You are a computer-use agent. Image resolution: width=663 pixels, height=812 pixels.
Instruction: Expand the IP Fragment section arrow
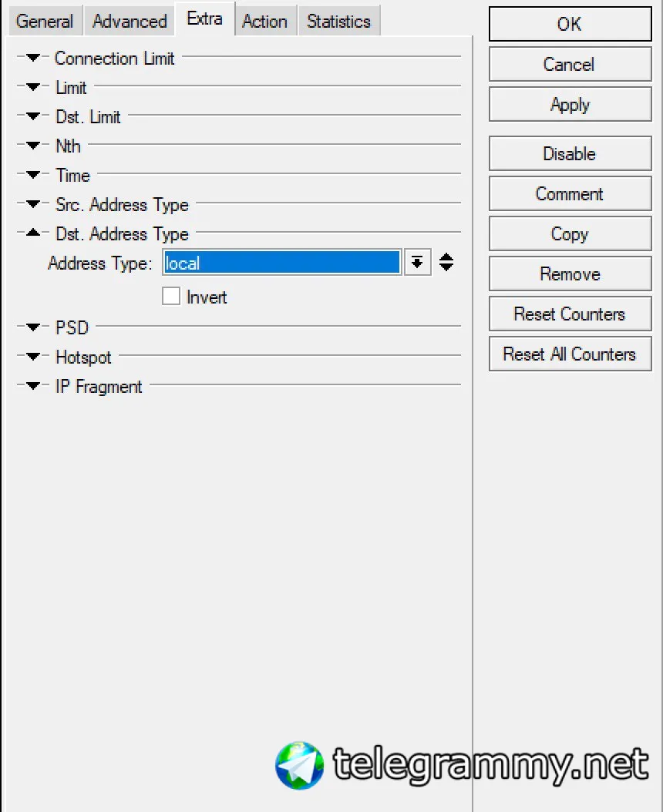pos(33,386)
